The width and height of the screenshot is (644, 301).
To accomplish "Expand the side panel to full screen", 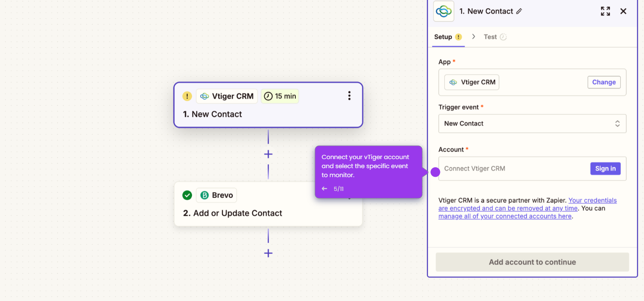I will [x=605, y=11].
